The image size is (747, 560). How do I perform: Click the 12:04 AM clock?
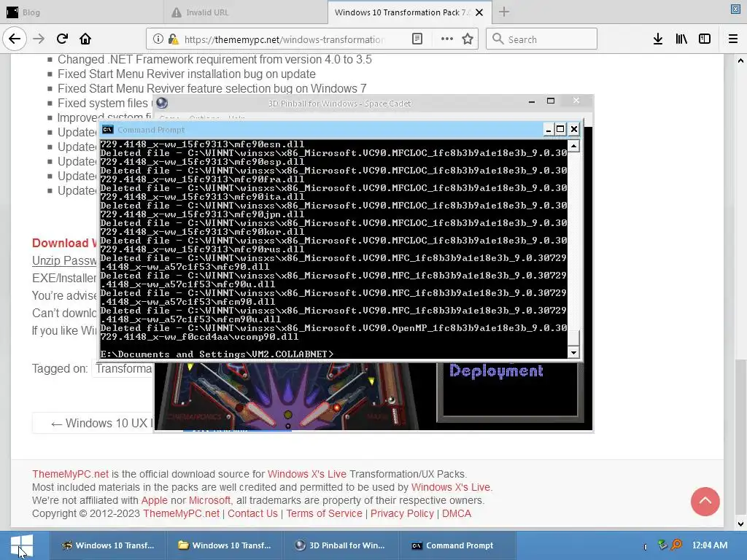click(x=710, y=545)
